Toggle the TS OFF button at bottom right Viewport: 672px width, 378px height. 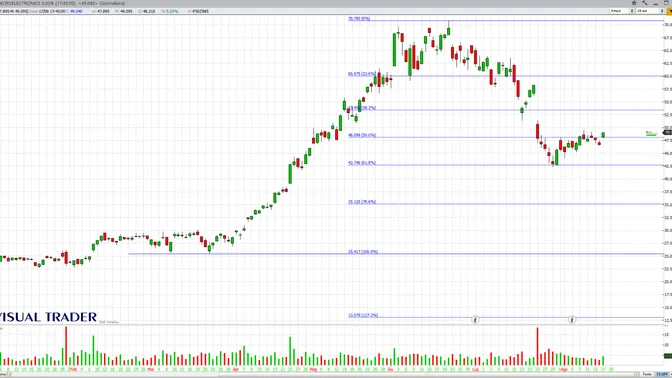point(662,374)
